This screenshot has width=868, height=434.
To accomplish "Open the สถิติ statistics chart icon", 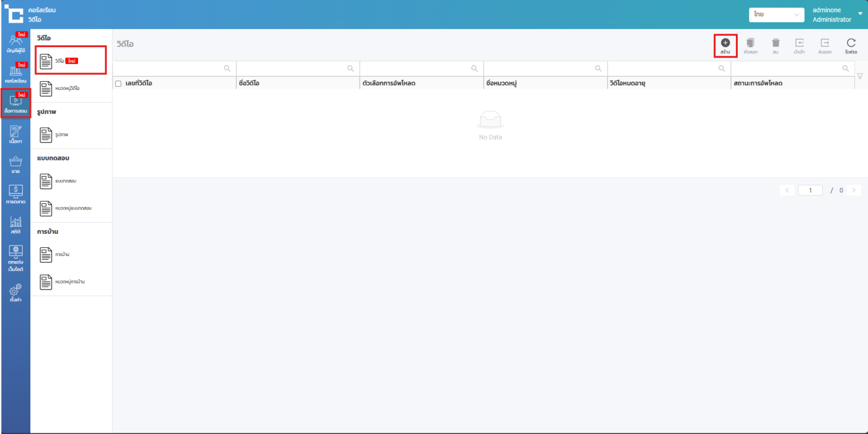I will pyautogui.click(x=15, y=224).
